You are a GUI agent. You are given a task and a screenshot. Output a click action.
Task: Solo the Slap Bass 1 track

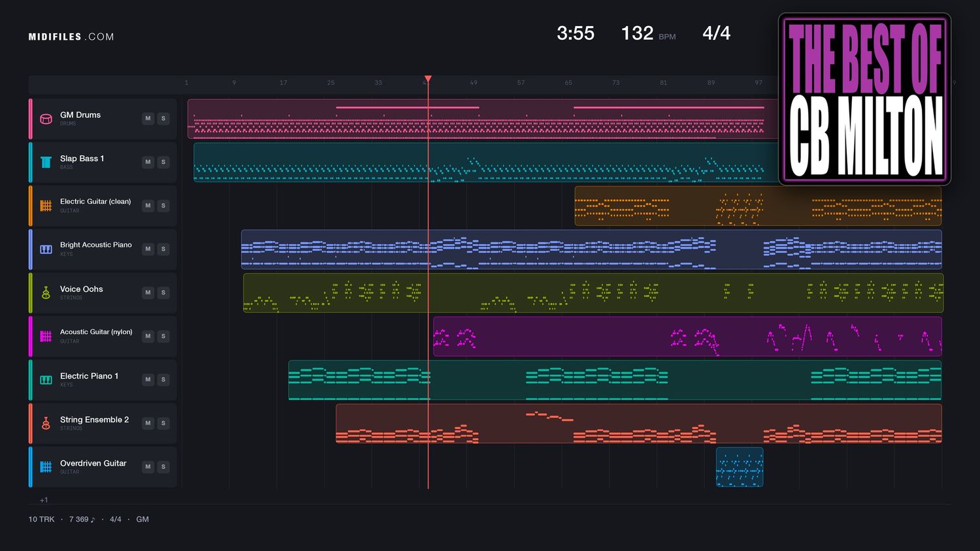163,162
